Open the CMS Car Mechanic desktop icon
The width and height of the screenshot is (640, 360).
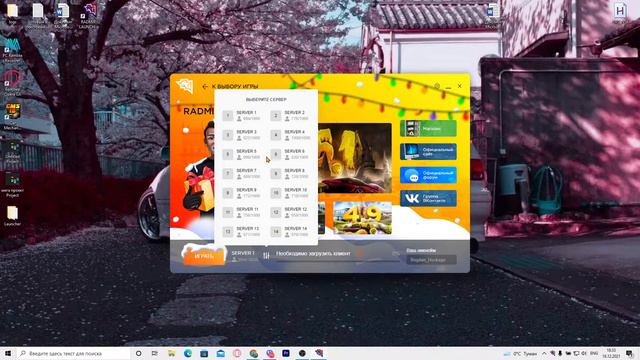click(x=12, y=116)
